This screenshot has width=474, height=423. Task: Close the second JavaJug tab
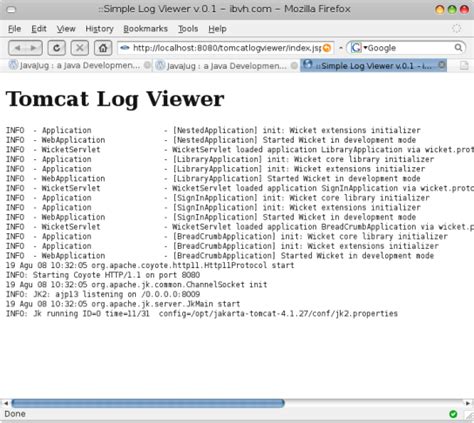294,65
